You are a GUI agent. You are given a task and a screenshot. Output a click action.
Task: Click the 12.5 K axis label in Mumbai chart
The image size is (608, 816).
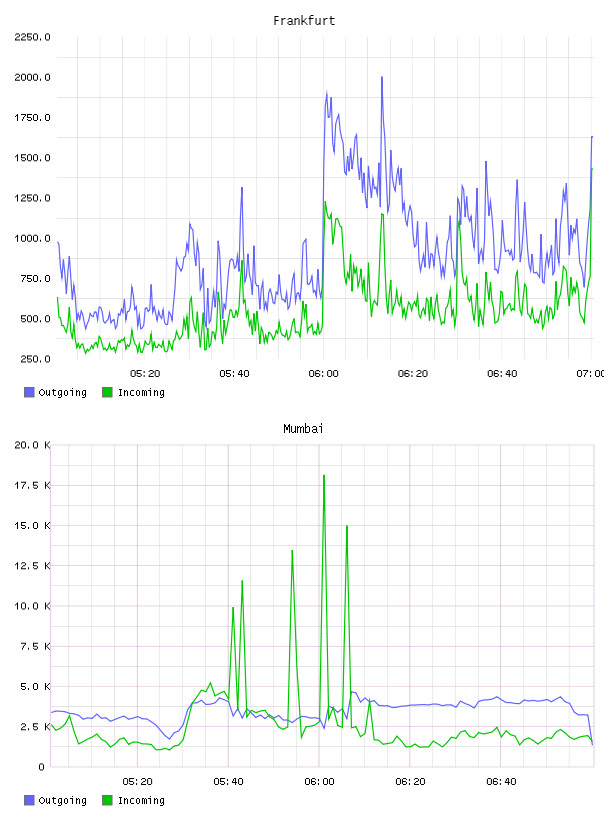pyautogui.click(x=32, y=566)
